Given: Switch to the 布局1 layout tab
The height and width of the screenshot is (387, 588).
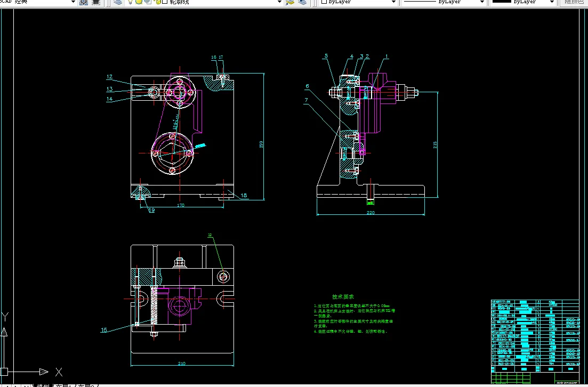Looking at the screenshot, I should (x=65, y=385).
